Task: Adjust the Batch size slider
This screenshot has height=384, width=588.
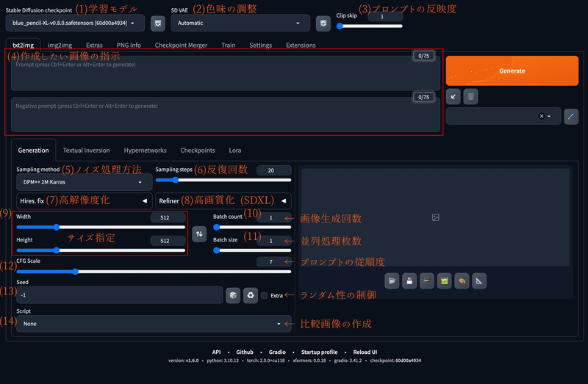Action: pyautogui.click(x=252, y=250)
